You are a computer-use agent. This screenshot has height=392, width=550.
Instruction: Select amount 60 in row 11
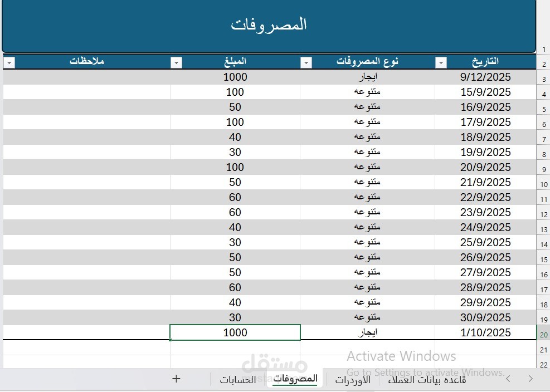click(x=235, y=198)
